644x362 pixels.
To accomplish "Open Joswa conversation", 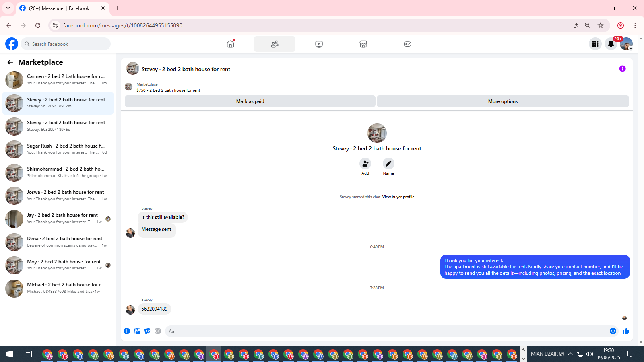I will tap(58, 195).
